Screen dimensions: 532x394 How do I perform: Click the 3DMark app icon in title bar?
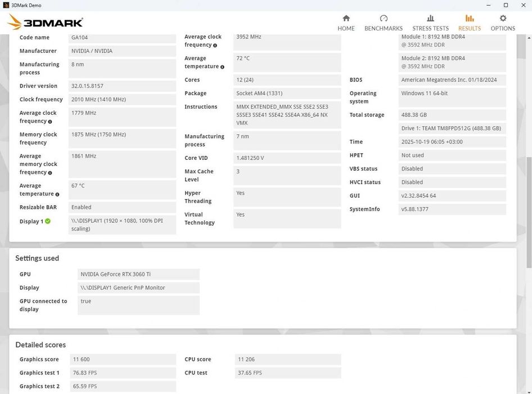pyautogui.click(x=6, y=5)
